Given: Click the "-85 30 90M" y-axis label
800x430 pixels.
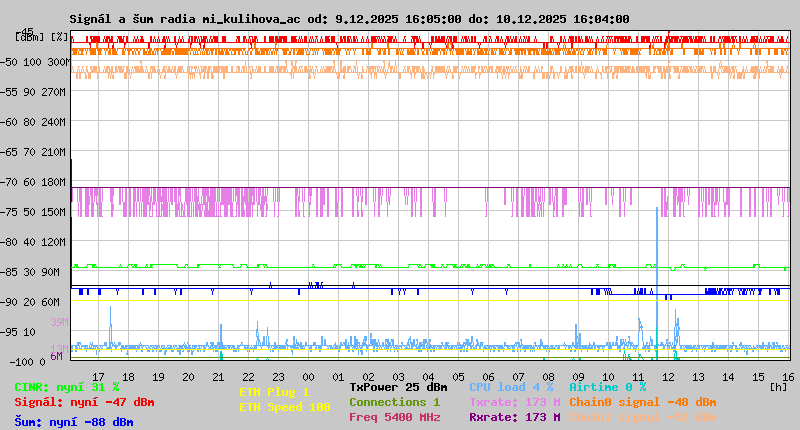Looking at the screenshot, I should 30,272.
